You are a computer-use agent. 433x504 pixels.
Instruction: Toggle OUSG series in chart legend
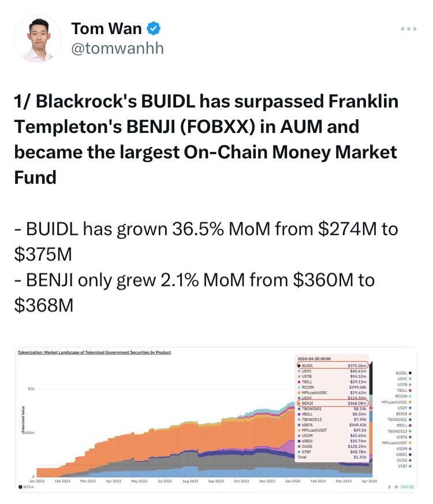(x=404, y=460)
